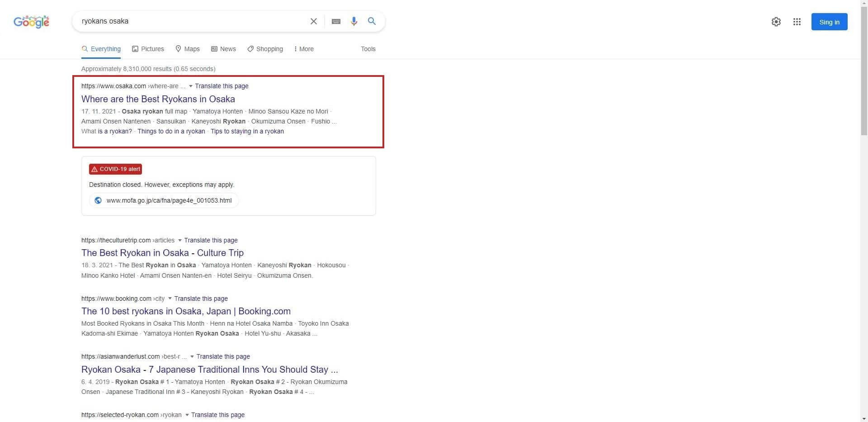Image resolution: width=868 pixels, height=422 pixels.
Task: Open search Tools
Action: [368, 49]
